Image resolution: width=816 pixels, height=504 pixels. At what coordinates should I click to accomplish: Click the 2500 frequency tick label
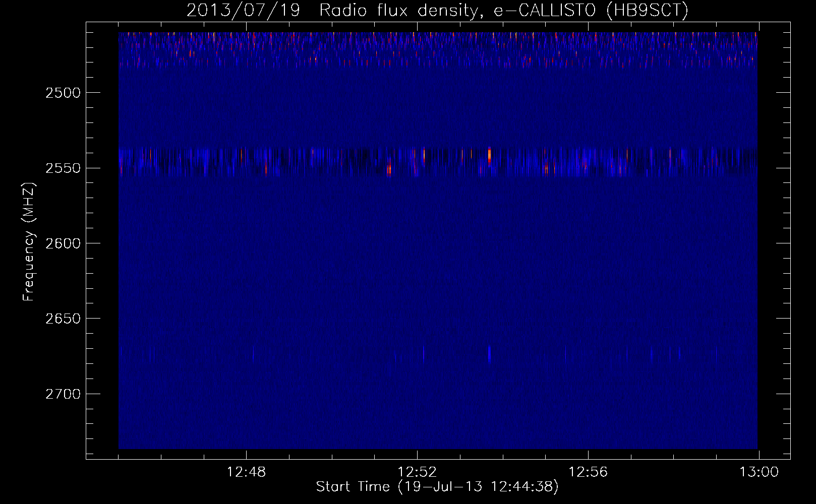pyautogui.click(x=63, y=93)
